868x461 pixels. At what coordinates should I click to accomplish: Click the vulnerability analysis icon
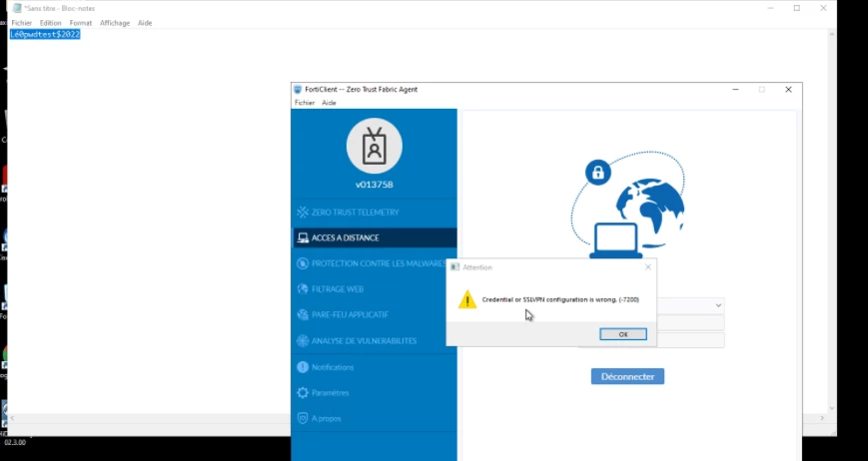click(x=303, y=341)
